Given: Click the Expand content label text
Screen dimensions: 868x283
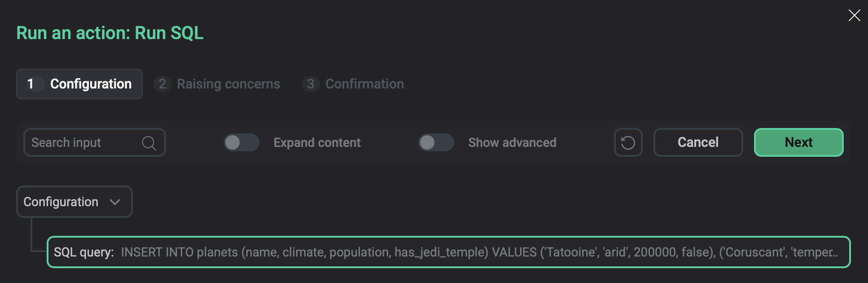Looking at the screenshot, I should (x=317, y=143).
